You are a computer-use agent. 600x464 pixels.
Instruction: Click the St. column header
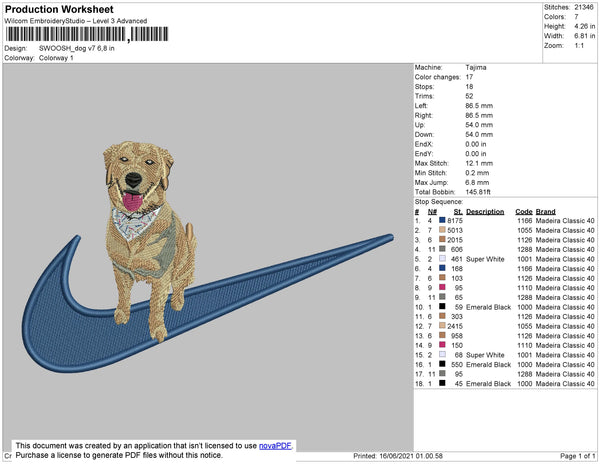coord(458,212)
